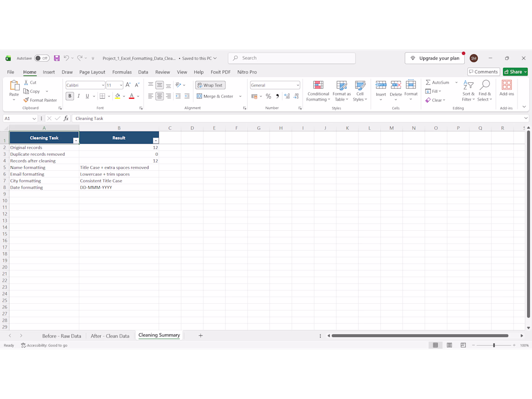Toggle Bold formatting
The height and width of the screenshot is (399, 532).
(x=70, y=96)
